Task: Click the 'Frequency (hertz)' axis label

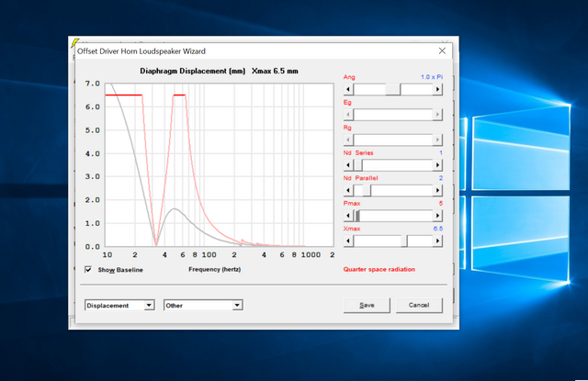Action: (214, 269)
